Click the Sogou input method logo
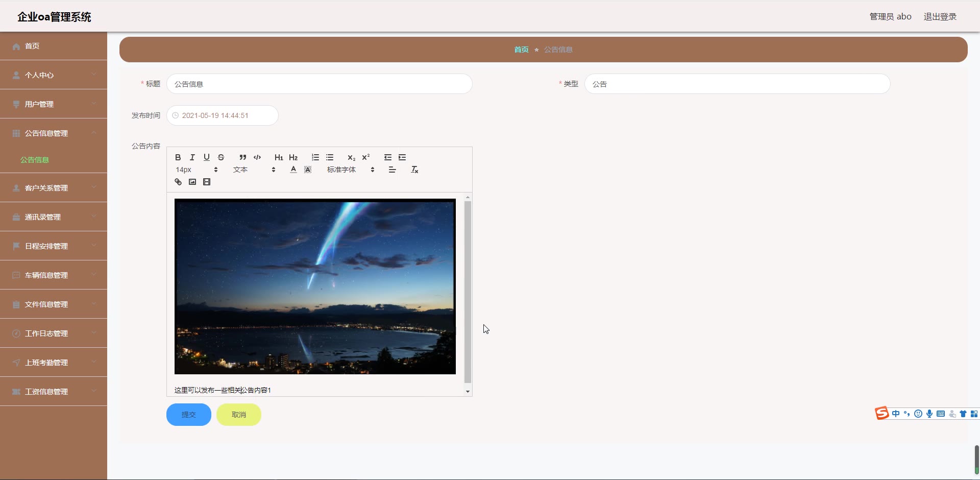Screen dimensions: 980x480 882,413
